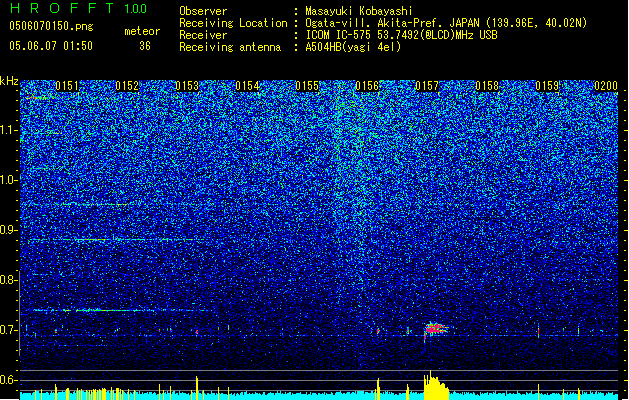Click the 0155 time marker
Screen dimensions: 629x400
pyautogui.click(x=307, y=86)
